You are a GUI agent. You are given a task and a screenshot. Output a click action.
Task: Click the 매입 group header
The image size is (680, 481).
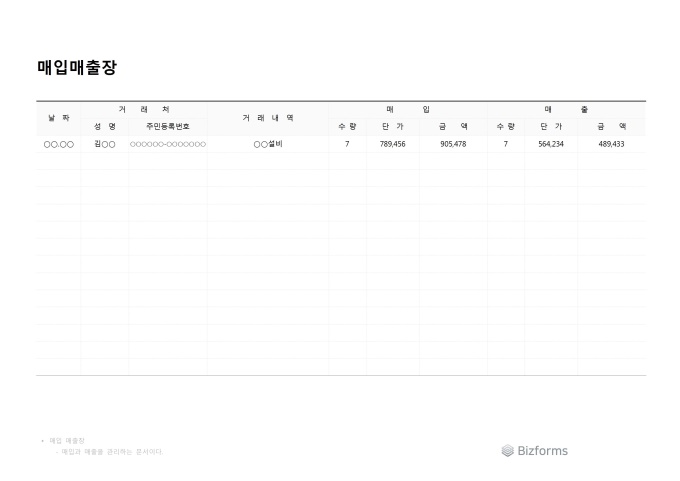click(408, 109)
